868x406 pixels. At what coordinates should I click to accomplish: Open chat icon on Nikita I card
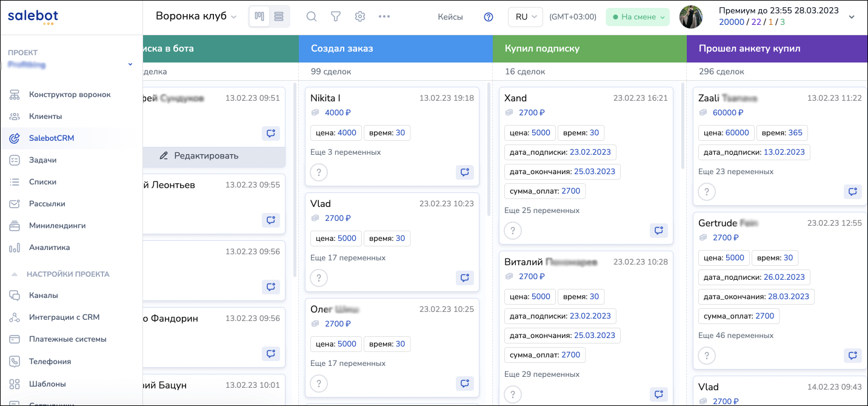[x=465, y=172]
